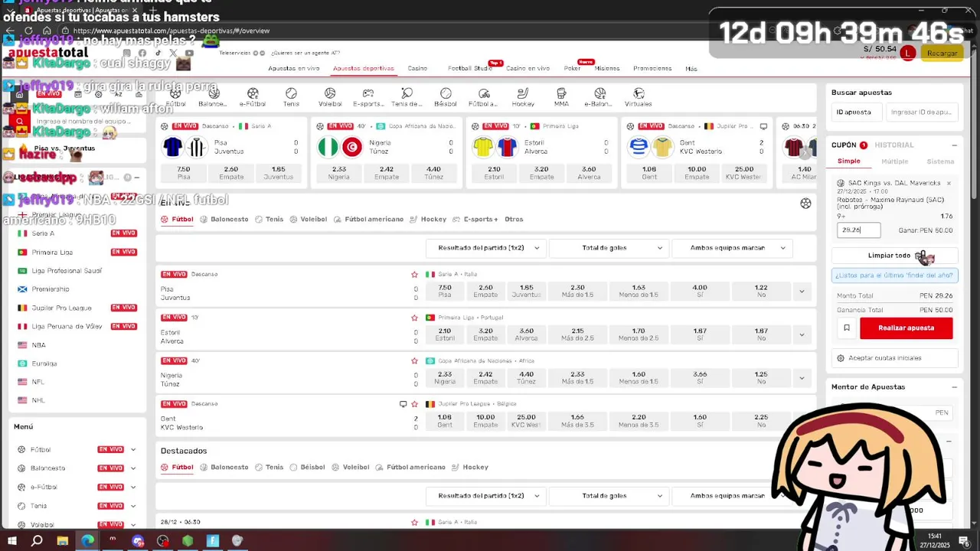This screenshot has width=980, height=551.
Task: Open first Total de goles dropdown
Action: (x=609, y=248)
